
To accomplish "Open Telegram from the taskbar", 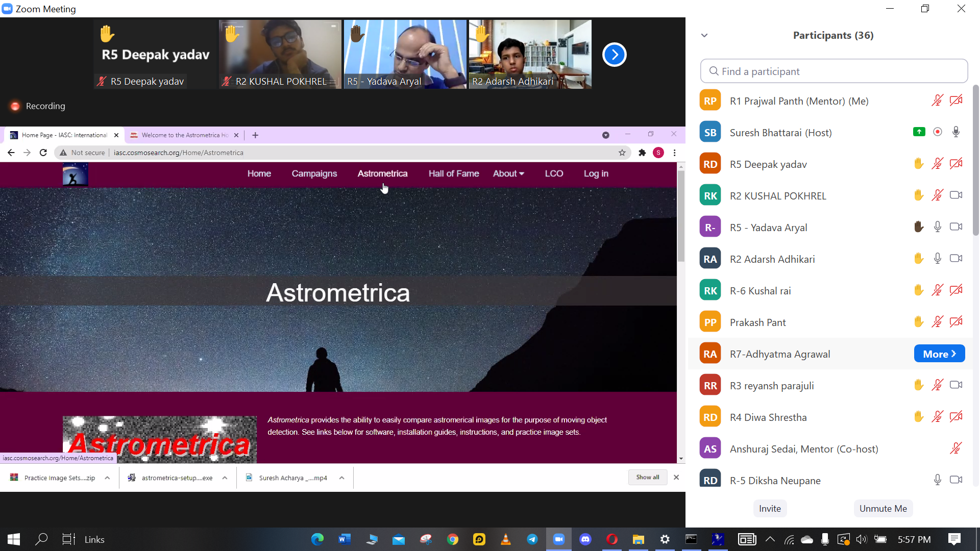I will pos(532,539).
